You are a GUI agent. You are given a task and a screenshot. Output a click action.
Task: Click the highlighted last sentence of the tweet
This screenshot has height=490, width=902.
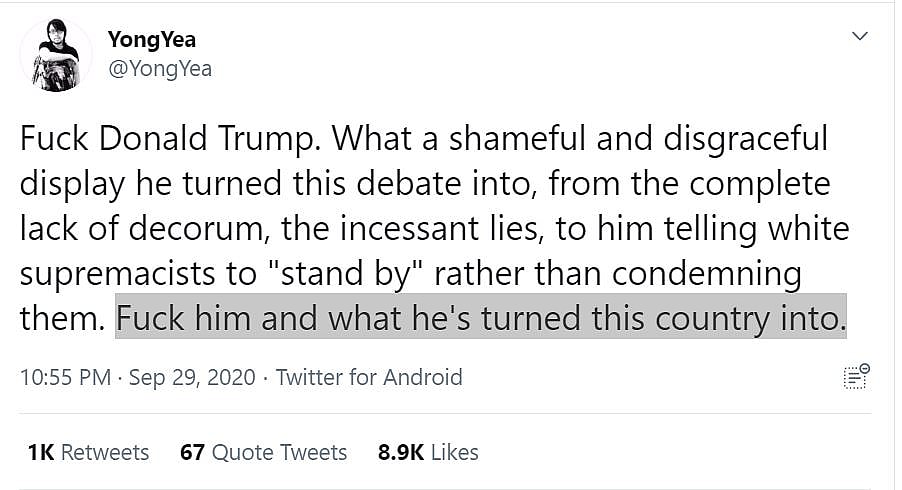[481, 317]
